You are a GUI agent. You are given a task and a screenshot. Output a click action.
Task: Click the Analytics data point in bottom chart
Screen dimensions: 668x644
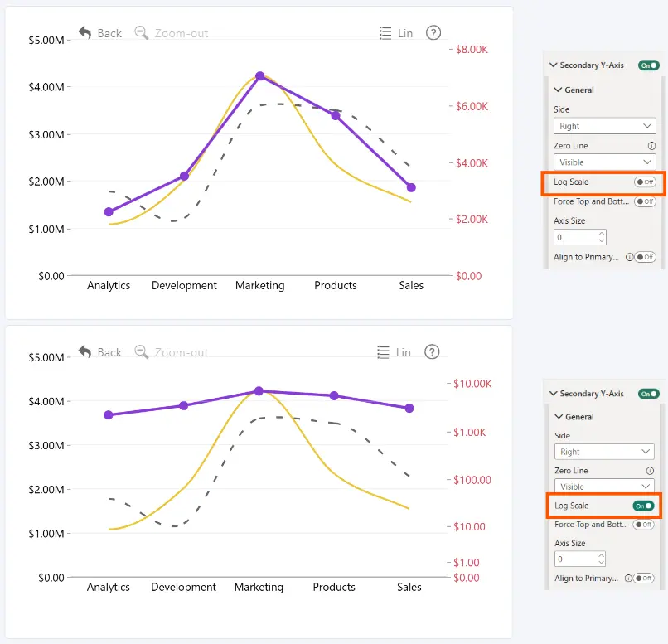[x=109, y=415]
